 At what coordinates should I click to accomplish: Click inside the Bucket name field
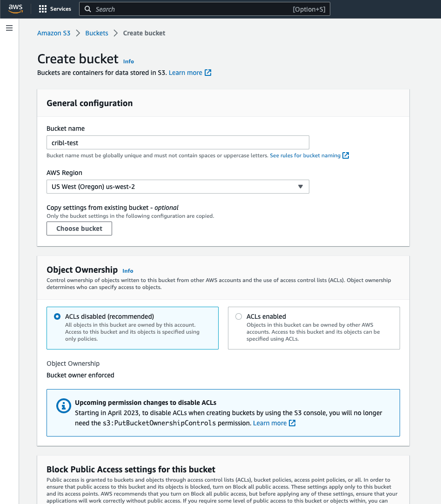178,142
